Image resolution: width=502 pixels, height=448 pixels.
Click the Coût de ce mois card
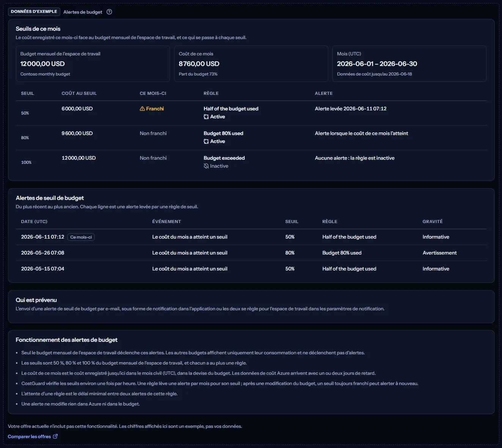[x=251, y=64]
